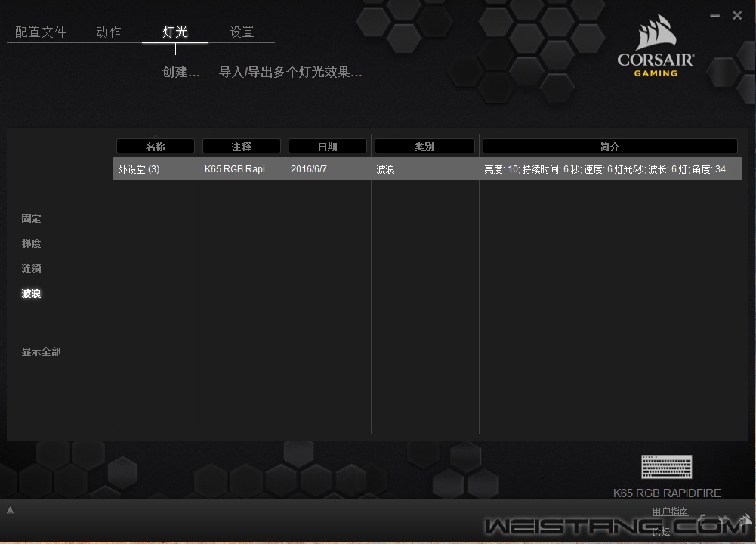The height and width of the screenshot is (544, 756).
Task: Sort by the 注释 column header
Action: 241,146
